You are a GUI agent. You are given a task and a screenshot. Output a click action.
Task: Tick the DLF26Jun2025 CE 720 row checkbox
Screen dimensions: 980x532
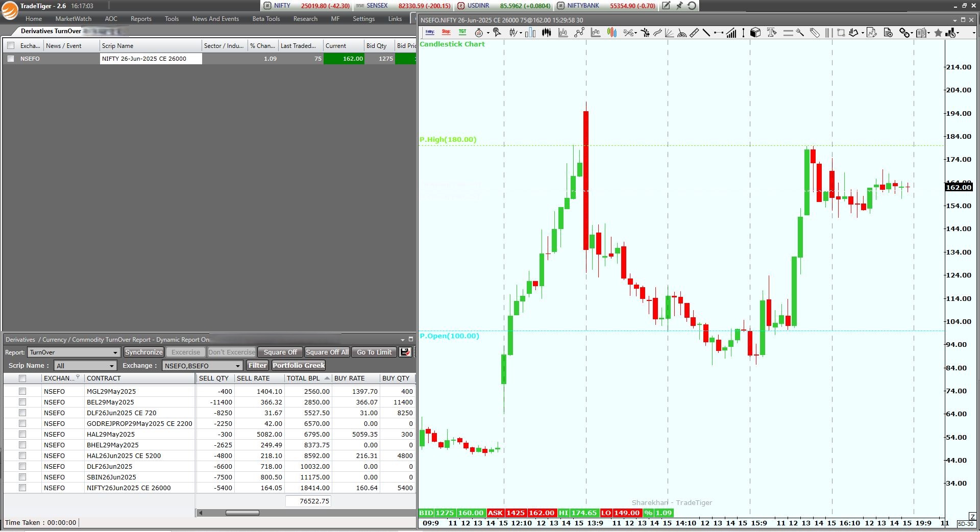coord(22,413)
